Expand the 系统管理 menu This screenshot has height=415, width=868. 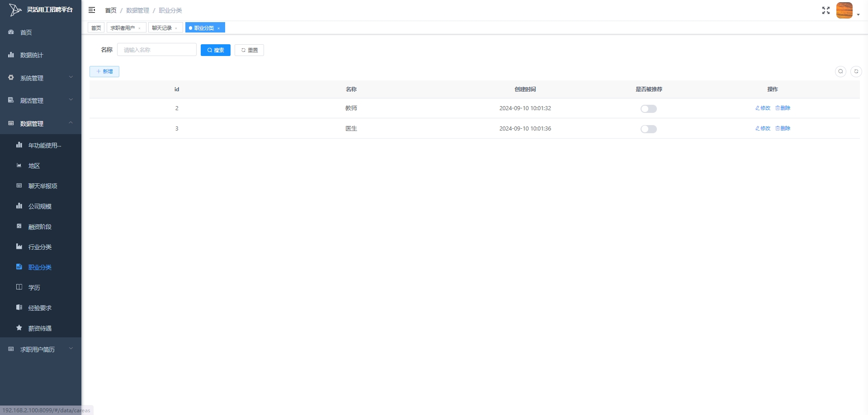[41, 78]
